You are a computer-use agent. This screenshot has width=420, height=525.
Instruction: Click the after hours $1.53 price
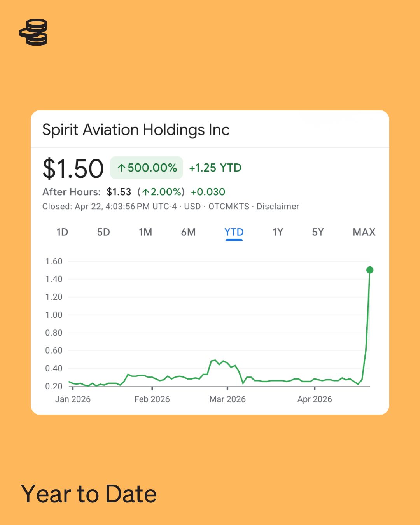click(x=119, y=192)
